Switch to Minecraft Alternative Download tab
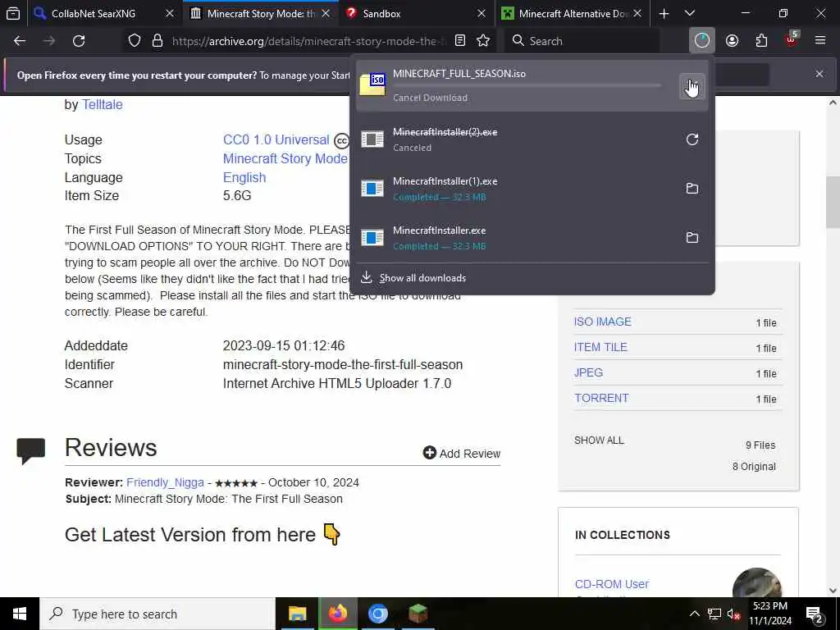 (572, 13)
